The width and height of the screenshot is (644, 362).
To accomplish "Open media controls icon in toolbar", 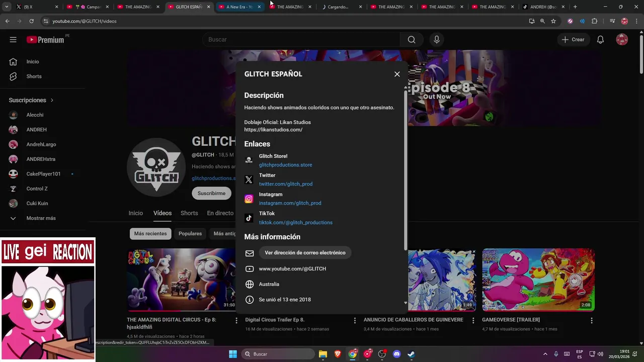I will pyautogui.click(x=612, y=21).
